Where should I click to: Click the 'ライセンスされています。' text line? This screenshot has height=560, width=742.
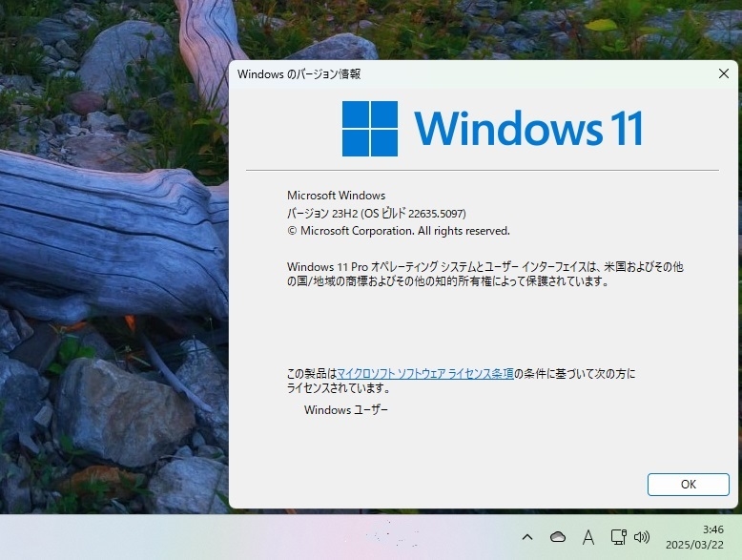tap(340, 388)
